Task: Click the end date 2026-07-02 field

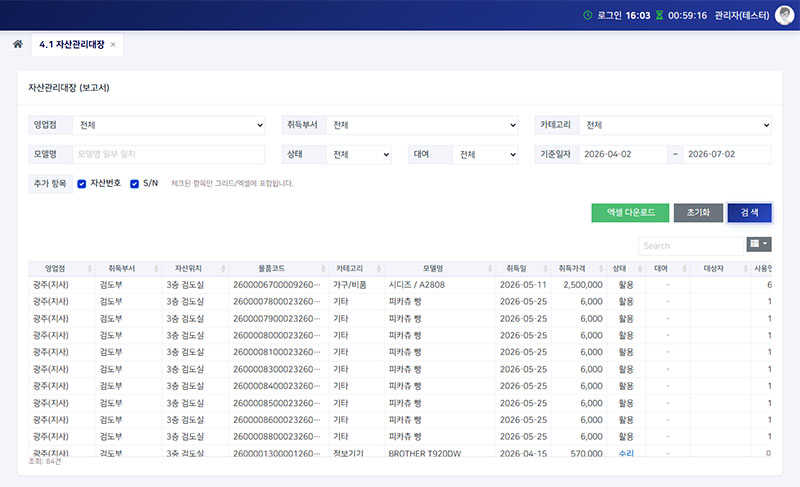Action: coord(727,155)
